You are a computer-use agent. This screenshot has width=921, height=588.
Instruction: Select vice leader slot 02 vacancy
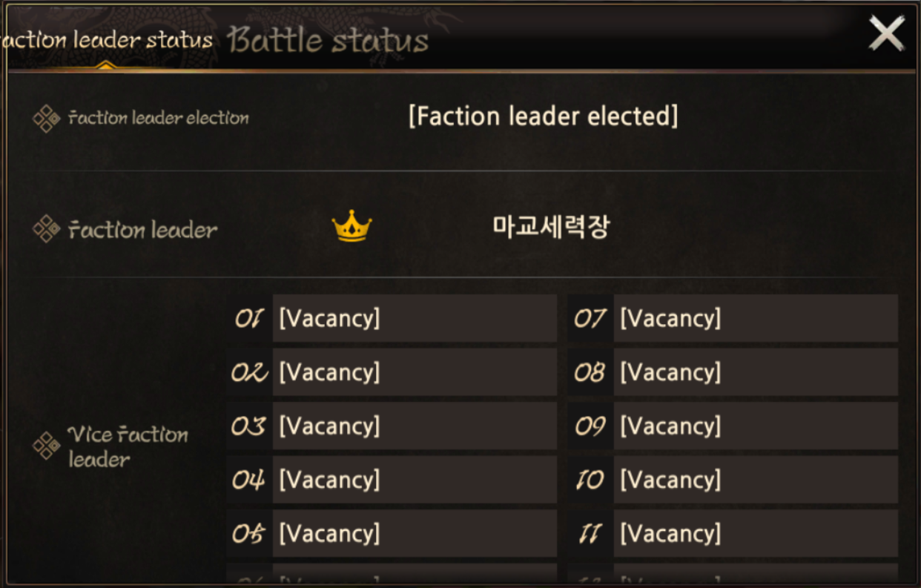click(x=414, y=372)
